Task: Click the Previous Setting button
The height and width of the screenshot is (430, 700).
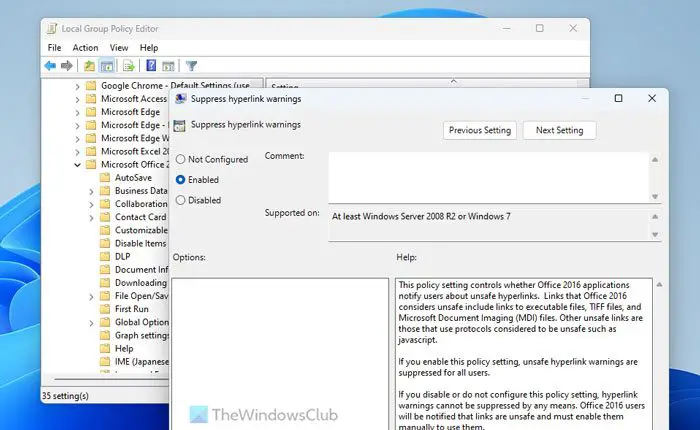Action: click(480, 130)
